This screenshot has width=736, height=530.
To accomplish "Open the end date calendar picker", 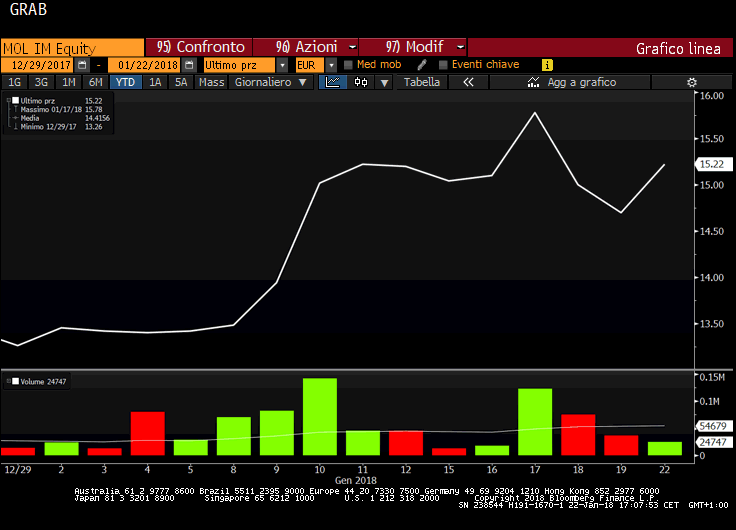I will pos(188,65).
